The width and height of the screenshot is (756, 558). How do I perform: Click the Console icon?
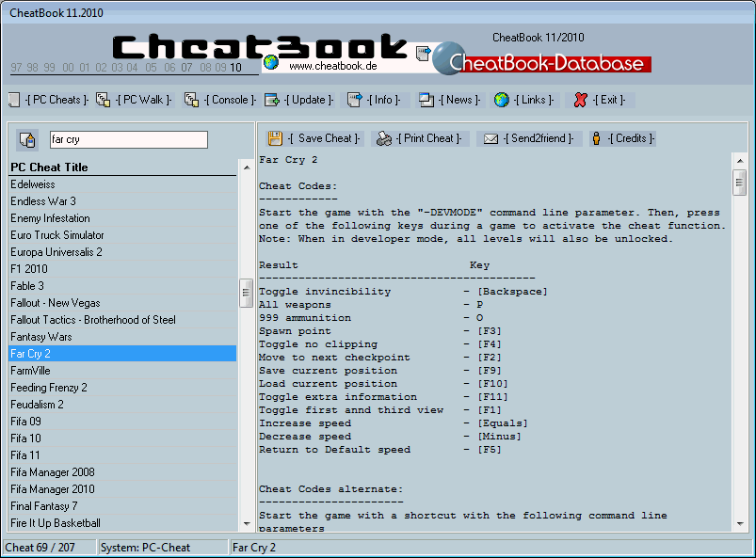tap(191, 100)
